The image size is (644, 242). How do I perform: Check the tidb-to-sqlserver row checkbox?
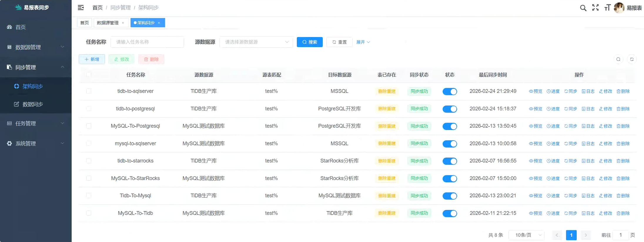pos(88,91)
